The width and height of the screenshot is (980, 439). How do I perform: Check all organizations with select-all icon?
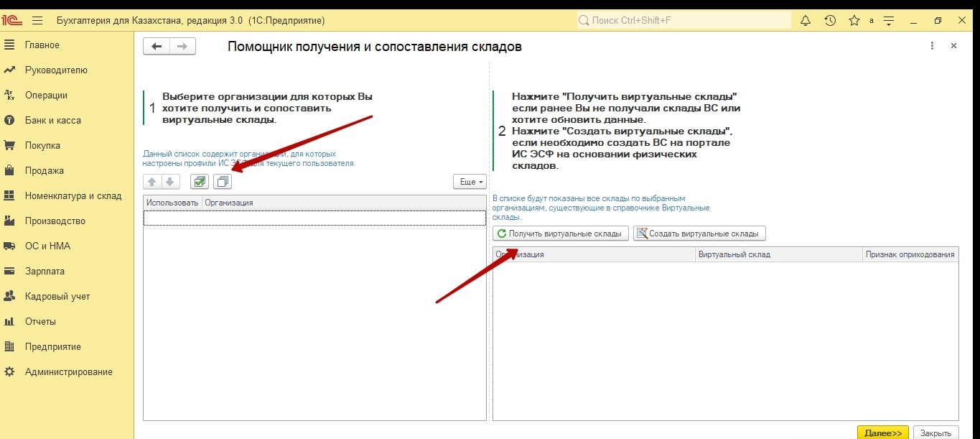coord(200,182)
